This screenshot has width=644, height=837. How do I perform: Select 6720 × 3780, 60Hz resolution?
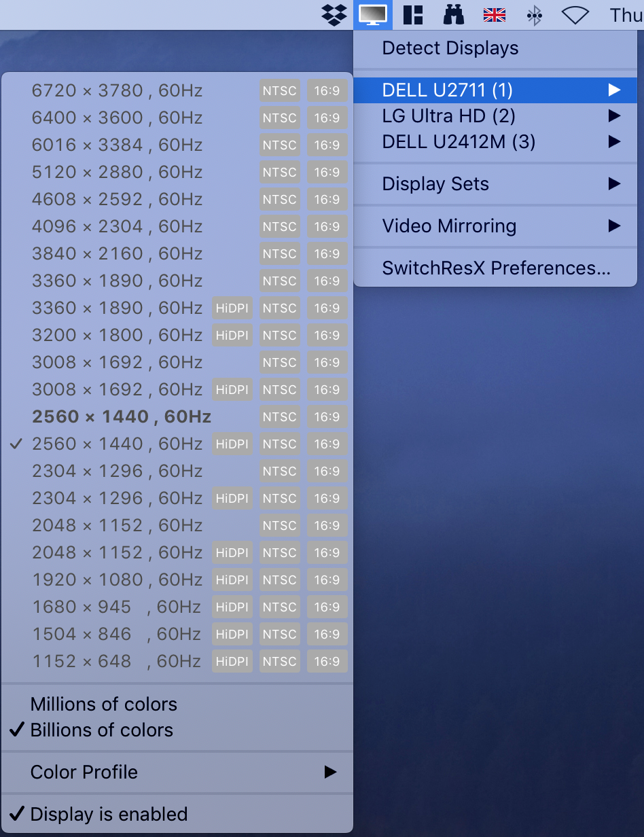tap(177, 90)
